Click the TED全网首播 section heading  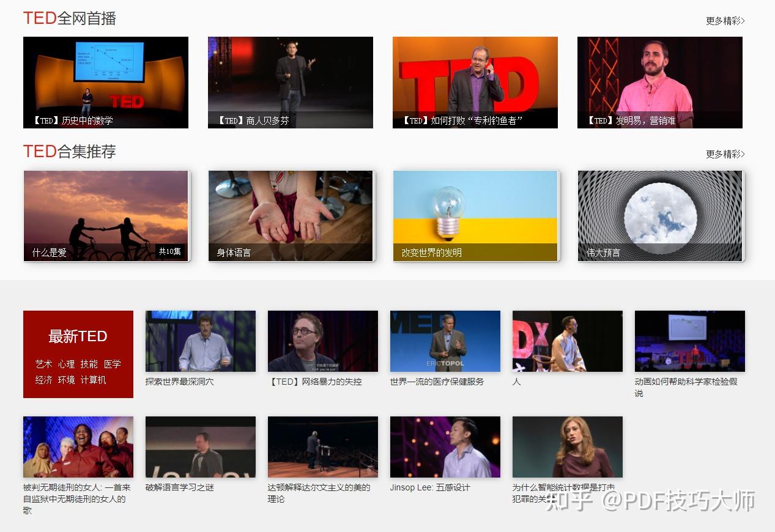(69, 18)
